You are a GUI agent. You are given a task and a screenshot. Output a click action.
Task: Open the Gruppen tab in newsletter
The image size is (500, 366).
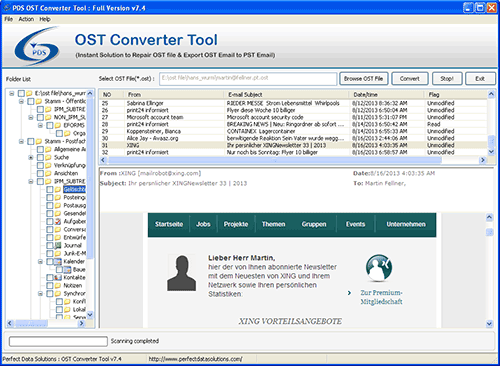click(314, 224)
